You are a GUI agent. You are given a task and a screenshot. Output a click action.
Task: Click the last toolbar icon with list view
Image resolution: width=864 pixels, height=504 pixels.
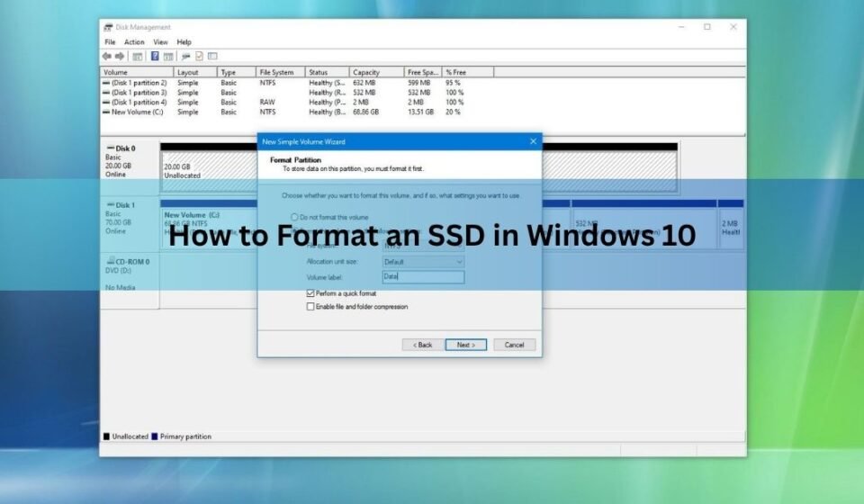(212, 56)
